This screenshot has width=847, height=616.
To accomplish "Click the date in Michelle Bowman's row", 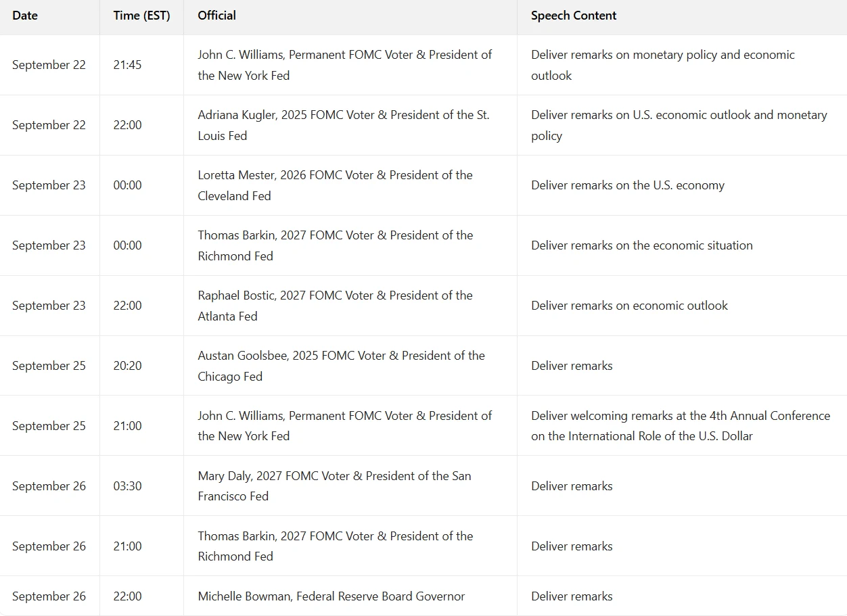I will (x=49, y=596).
